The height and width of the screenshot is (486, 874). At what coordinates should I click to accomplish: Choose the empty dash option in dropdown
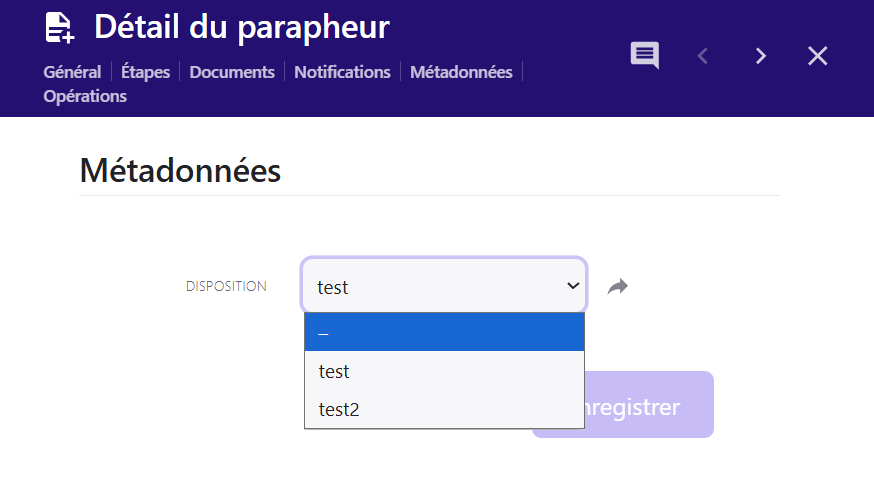(x=444, y=332)
